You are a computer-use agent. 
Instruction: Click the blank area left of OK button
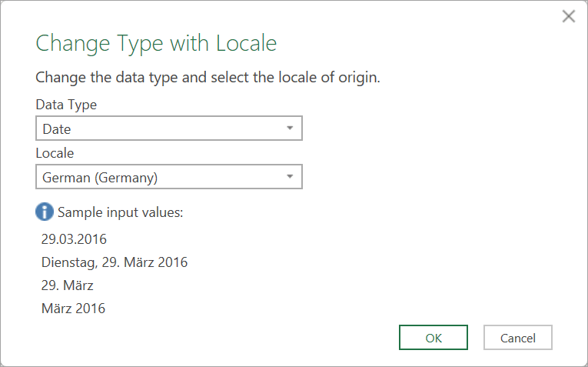tap(307, 338)
